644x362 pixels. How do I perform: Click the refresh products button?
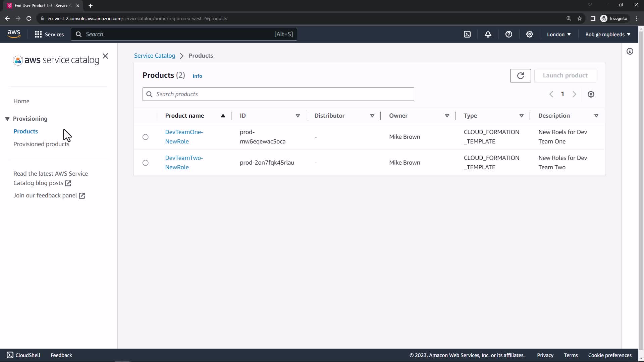520,76
